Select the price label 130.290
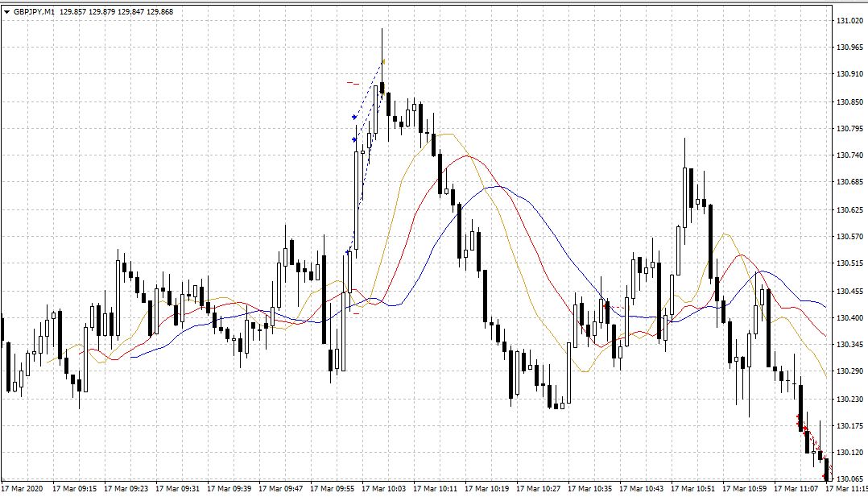 (x=849, y=371)
